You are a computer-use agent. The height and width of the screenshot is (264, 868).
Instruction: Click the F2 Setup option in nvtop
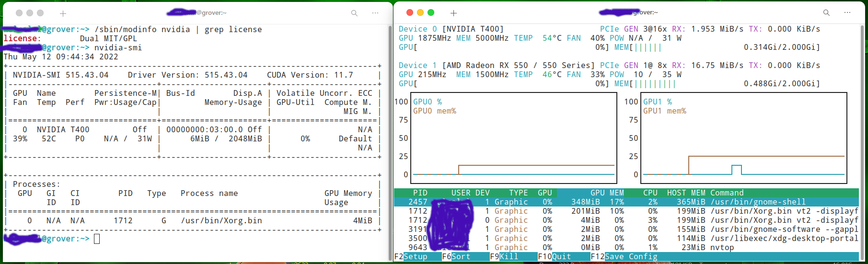pos(411,257)
